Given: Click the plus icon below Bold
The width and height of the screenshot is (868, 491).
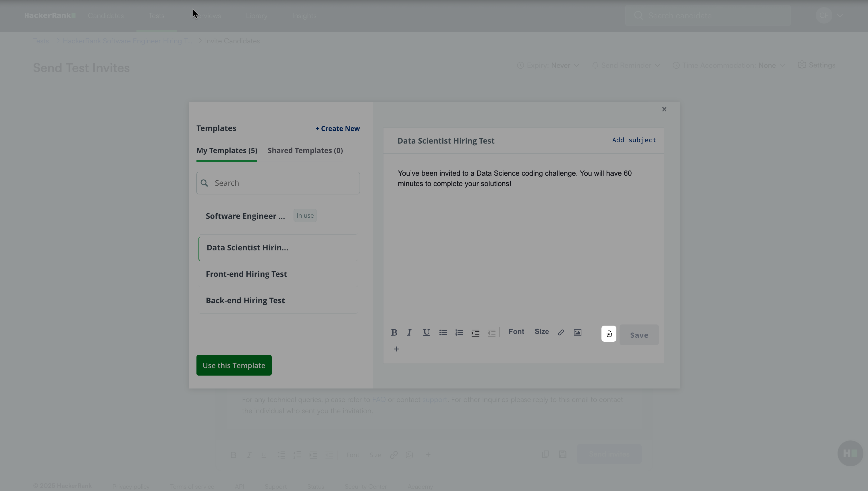Looking at the screenshot, I should (x=396, y=349).
